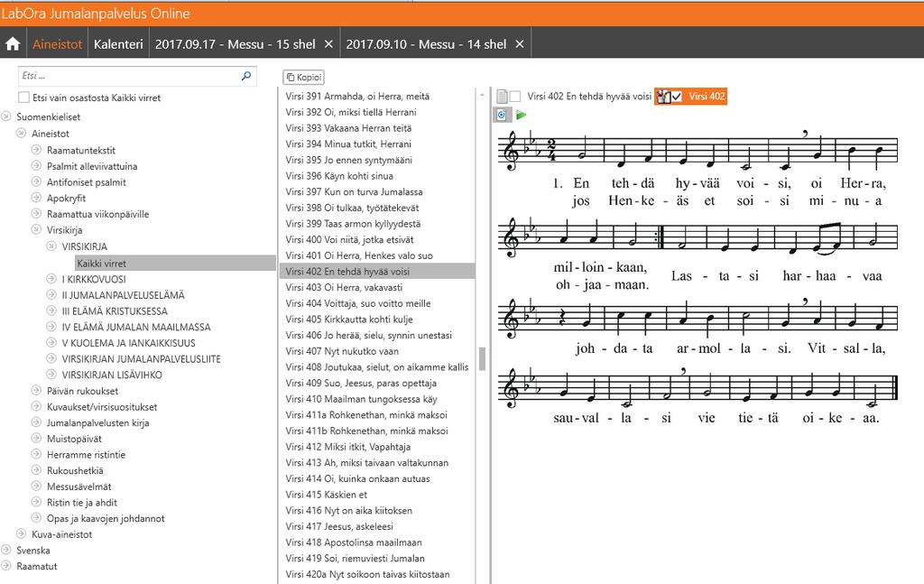The width and height of the screenshot is (924, 584).
Task: Expand the Muistopäivät node
Action: point(36,439)
